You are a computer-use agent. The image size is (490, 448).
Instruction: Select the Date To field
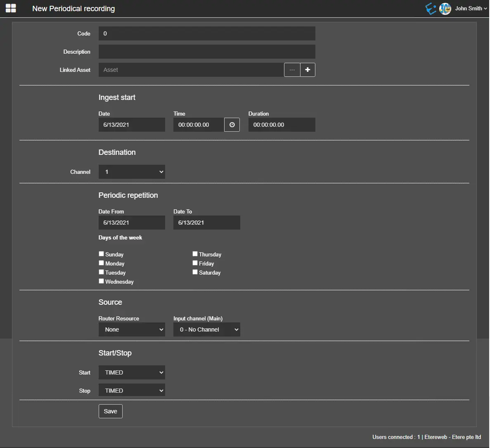[206, 223]
